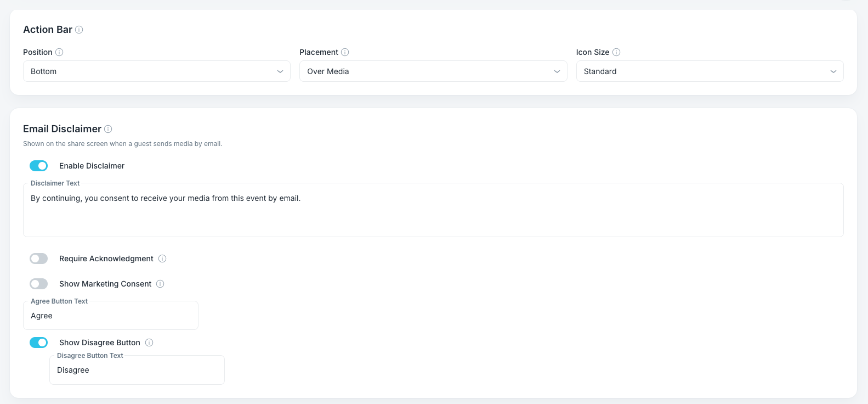Click into the Disclaimer Text textarea
Image resolution: width=868 pixels, height=404 pixels.
coord(433,210)
